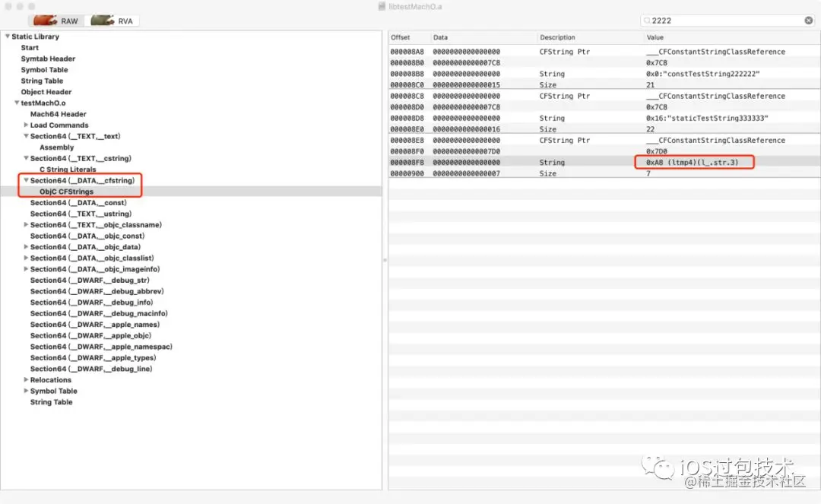Viewport: 821px width, 504px height.
Task: Expand the Load Commands node
Action: tap(26, 125)
